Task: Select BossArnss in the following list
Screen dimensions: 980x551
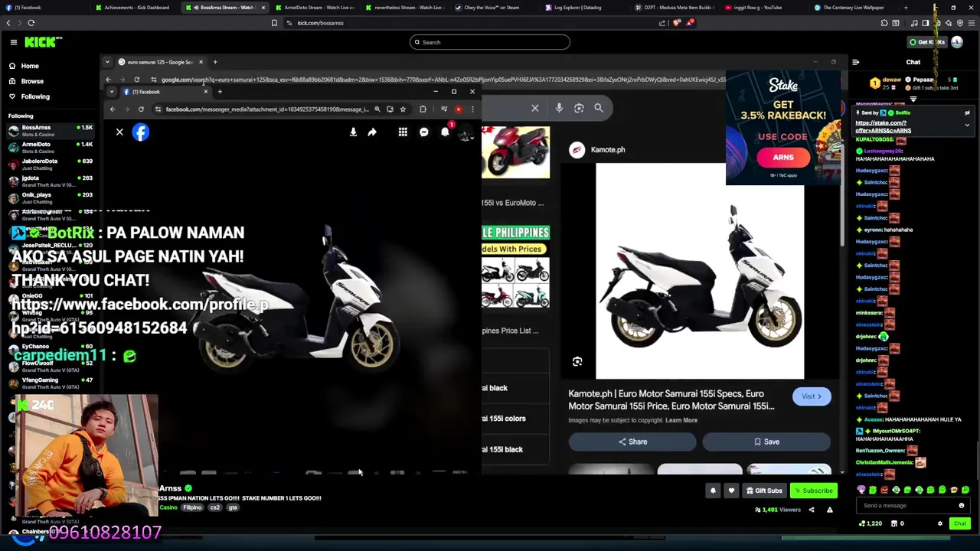Action: pyautogui.click(x=50, y=131)
